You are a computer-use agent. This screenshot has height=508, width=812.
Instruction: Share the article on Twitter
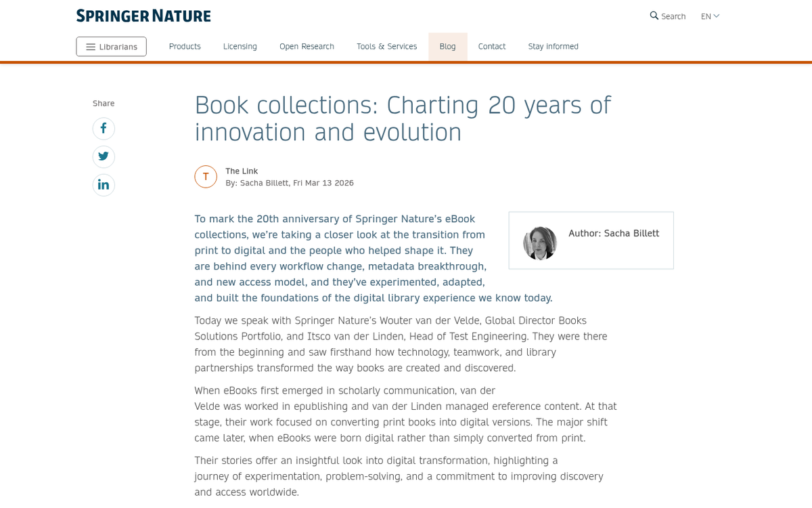point(104,156)
